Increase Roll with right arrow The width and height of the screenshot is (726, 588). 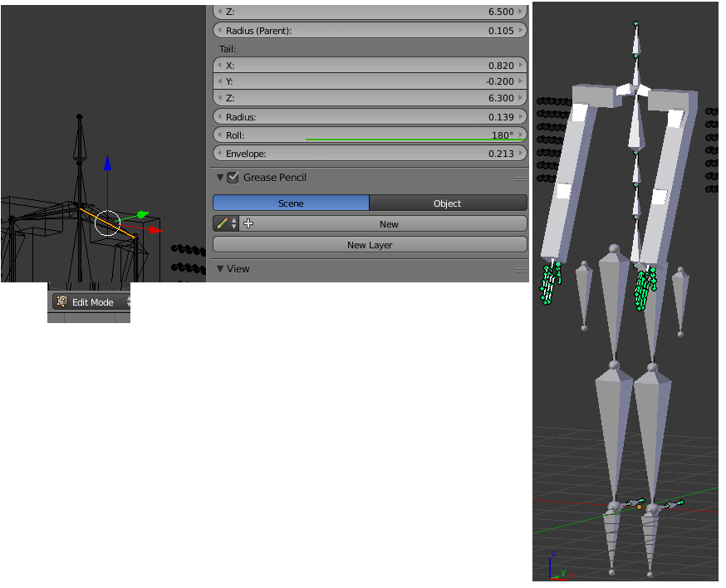[x=521, y=135]
